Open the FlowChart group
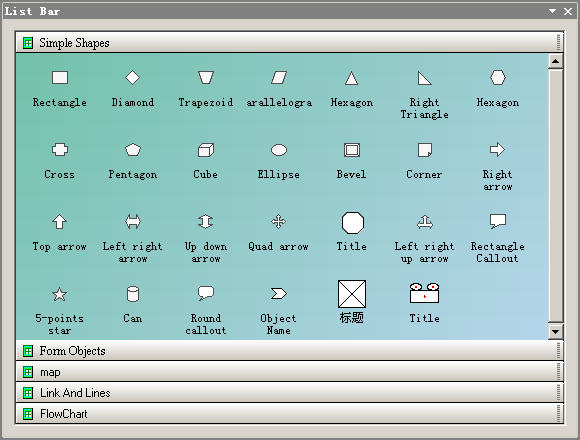Screen dimensions: 580x440 coord(290,414)
